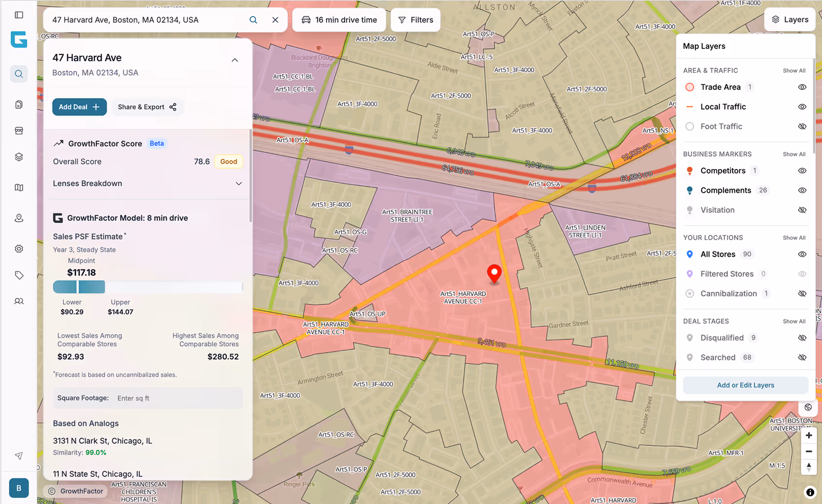The height and width of the screenshot is (504, 822).
Task: Open the settings gear in the sidebar
Action: tap(19, 249)
